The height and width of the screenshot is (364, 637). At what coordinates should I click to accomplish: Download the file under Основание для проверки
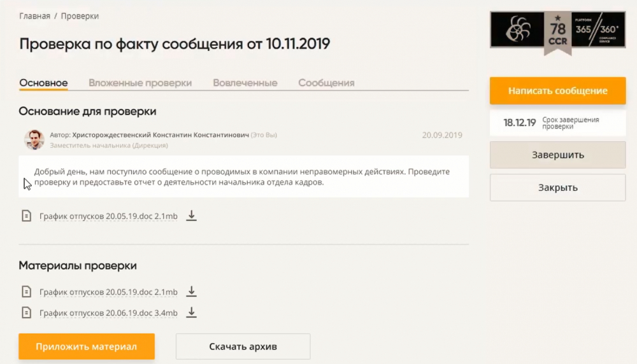click(x=191, y=216)
